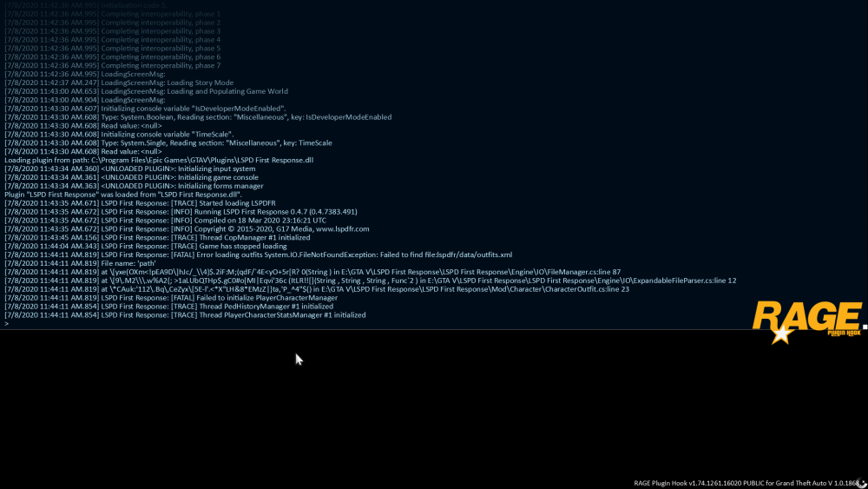
Task: Select the 'Completing interoperability, phase 4' line
Action: [112, 40]
